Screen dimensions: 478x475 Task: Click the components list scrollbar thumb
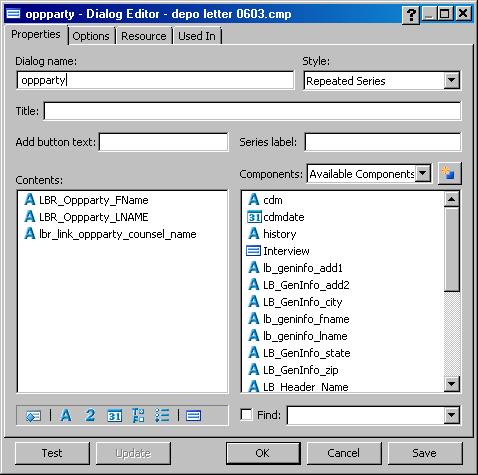click(451, 249)
